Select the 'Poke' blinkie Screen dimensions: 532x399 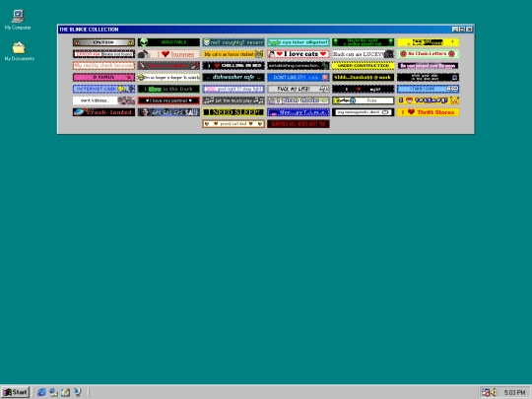363,100
